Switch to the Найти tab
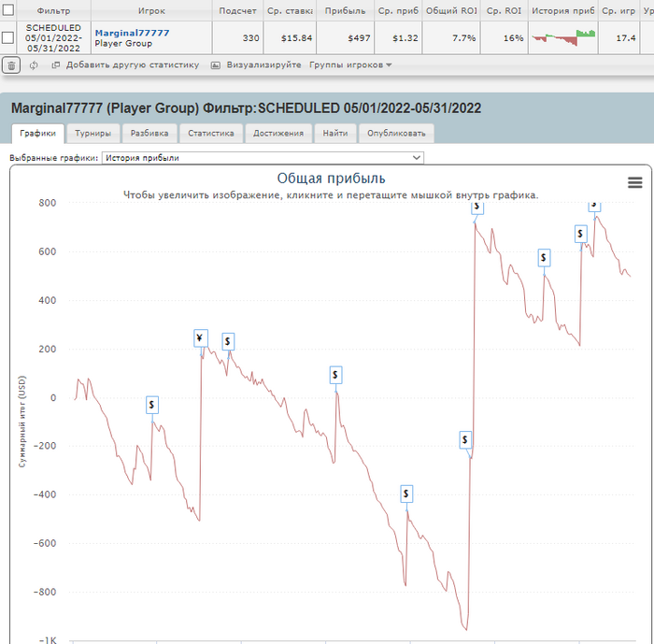654x644 pixels. (x=335, y=133)
